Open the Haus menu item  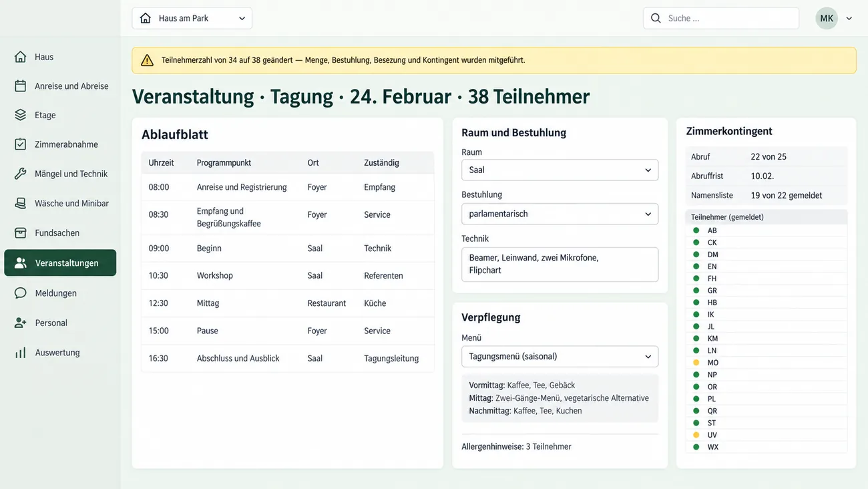click(60, 57)
